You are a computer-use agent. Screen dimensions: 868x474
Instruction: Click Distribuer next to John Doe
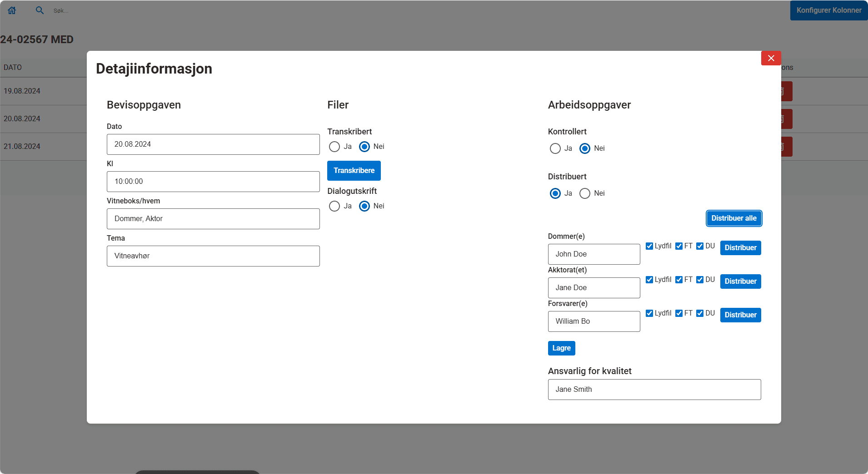[740, 247]
